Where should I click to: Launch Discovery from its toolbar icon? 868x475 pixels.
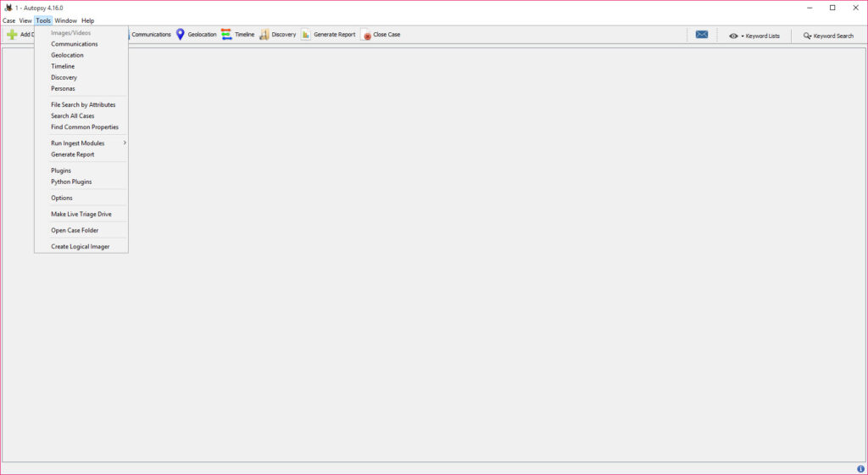[x=264, y=34]
